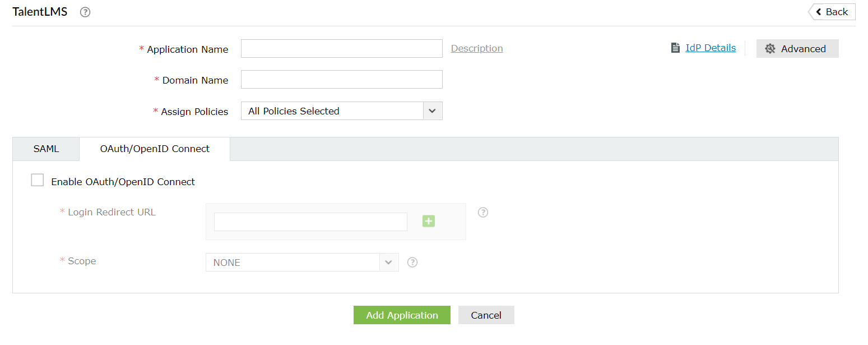
Task: Add another Login Redirect URL with plus icon
Action: [429, 222]
